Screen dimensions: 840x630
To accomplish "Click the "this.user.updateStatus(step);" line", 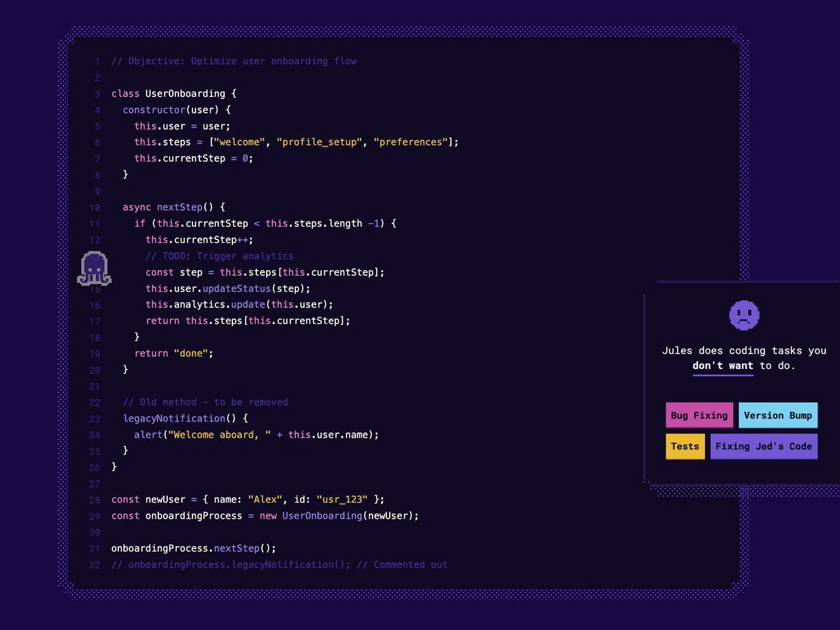I will coord(227,288).
